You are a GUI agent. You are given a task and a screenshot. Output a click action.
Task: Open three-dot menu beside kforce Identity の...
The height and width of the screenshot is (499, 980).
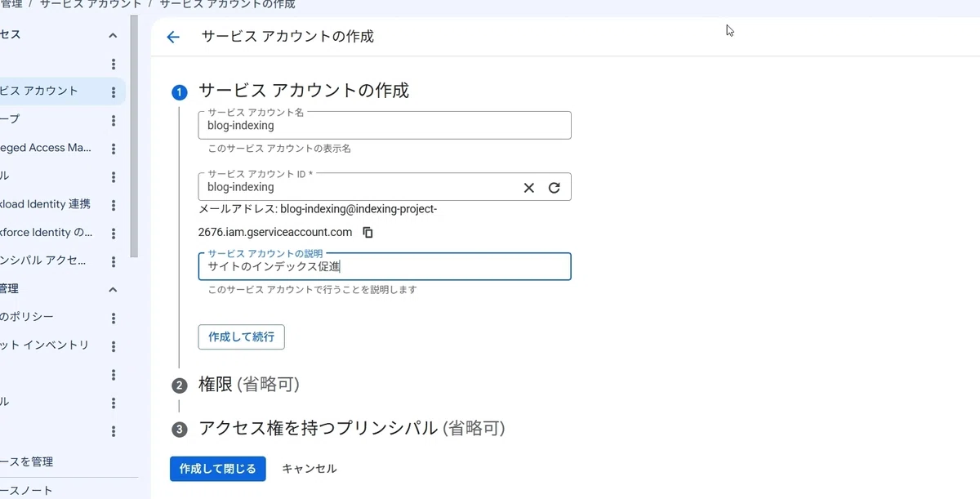114,234
